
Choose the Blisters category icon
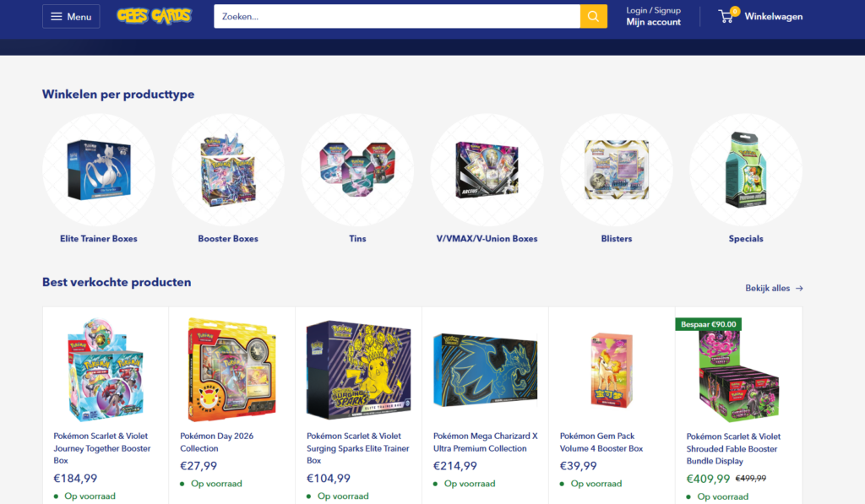click(616, 170)
